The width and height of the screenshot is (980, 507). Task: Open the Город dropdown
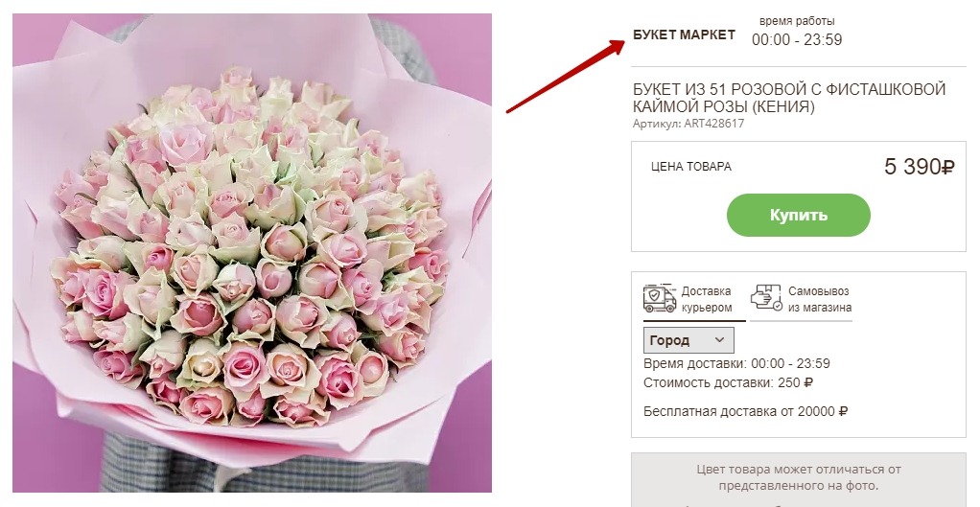click(688, 340)
